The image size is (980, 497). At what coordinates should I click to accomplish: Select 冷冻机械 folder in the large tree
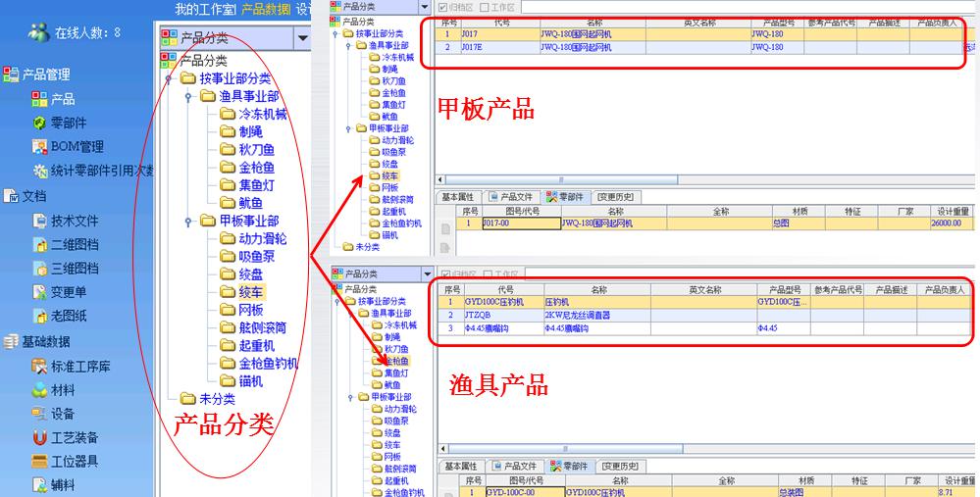(x=254, y=115)
